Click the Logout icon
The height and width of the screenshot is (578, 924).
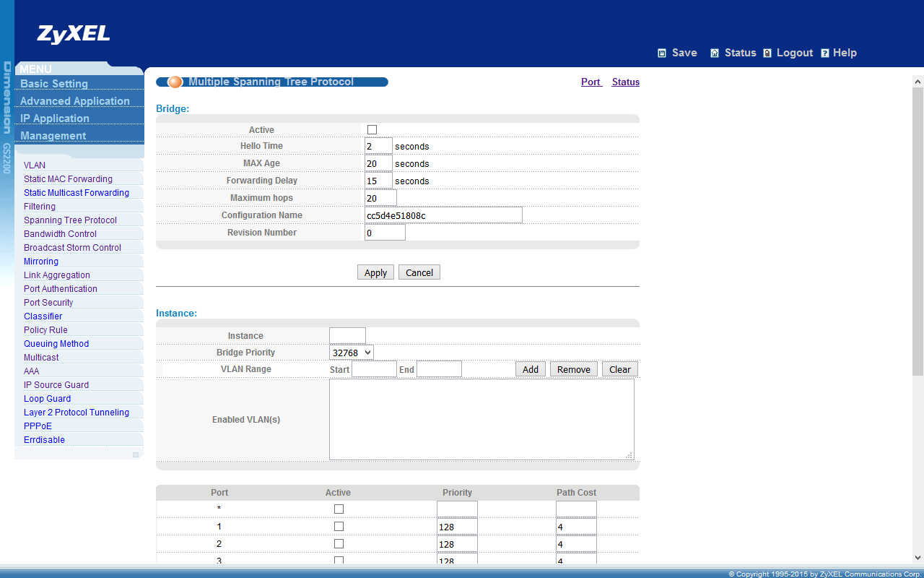767,53
